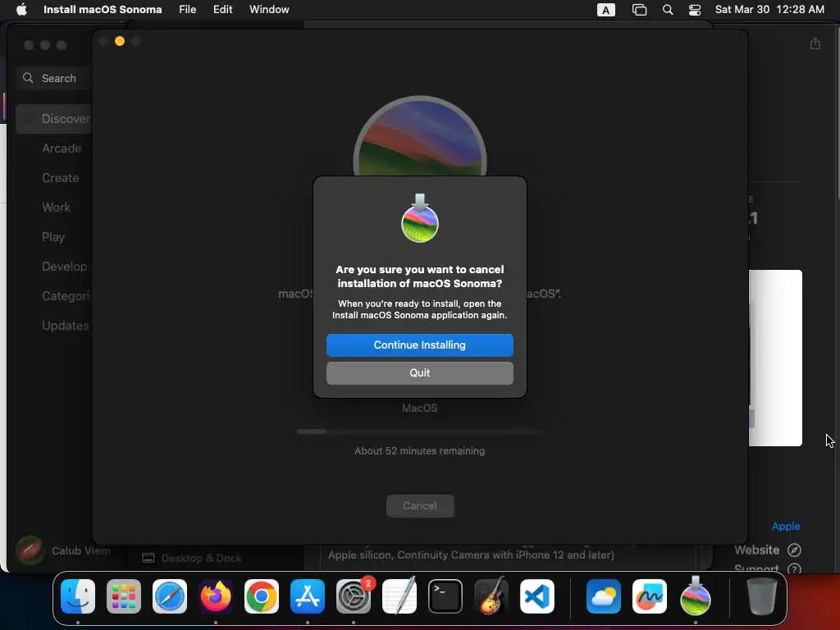Open Trash from the Dock
This screenshot has width=840, height=630.
pyautogui.click(x=761, y=596)
